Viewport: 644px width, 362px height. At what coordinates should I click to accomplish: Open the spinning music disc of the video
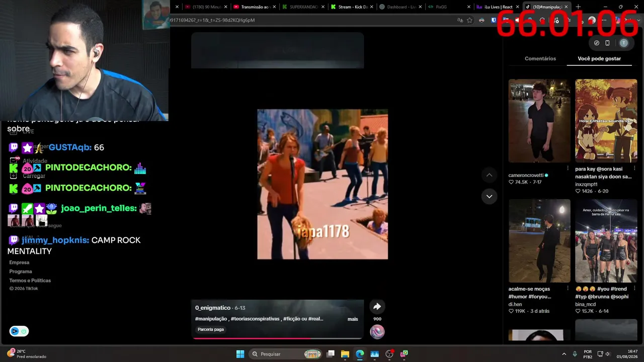click(377, 332)
